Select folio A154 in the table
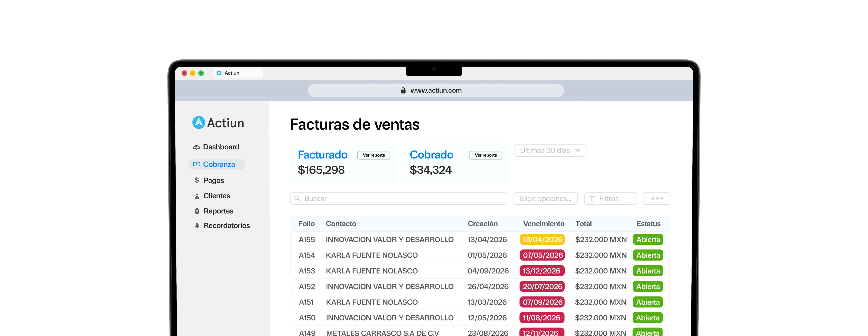868x336 pixels. [307, 256]
